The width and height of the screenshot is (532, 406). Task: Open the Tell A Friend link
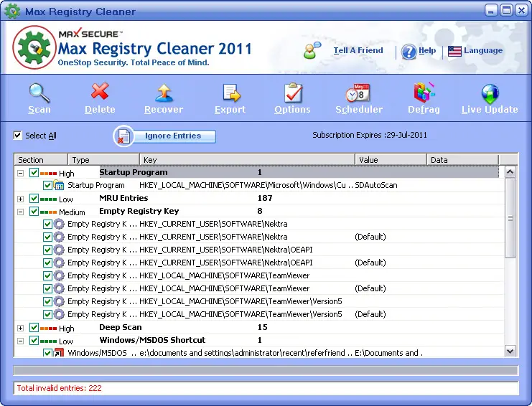pos(358,50)
